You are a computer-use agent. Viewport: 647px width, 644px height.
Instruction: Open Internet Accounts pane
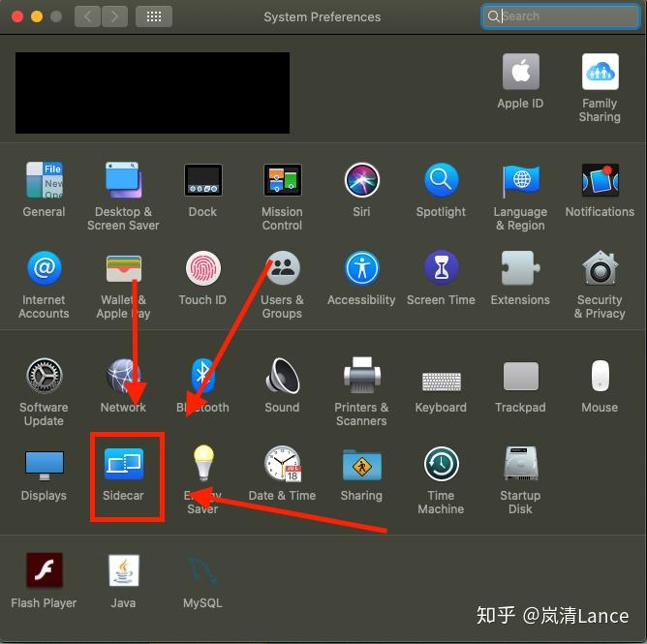coord(45,268)
